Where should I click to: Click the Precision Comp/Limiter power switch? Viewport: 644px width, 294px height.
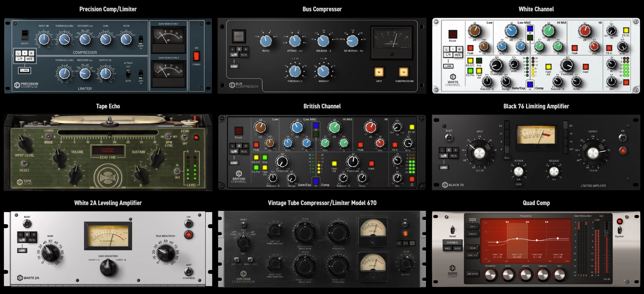(197, 56)
